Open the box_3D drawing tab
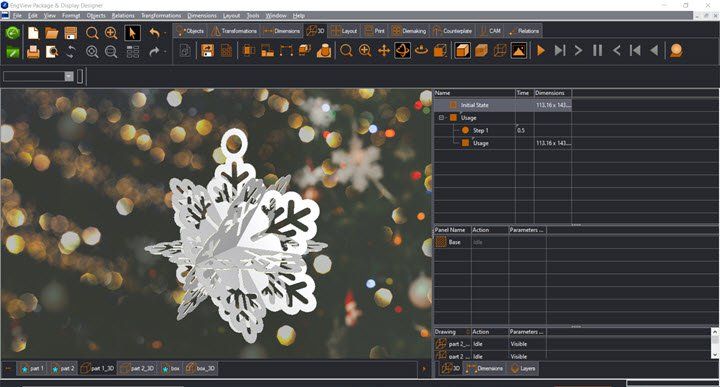Screen dimensions: 720x387 (x=200, y=368)
